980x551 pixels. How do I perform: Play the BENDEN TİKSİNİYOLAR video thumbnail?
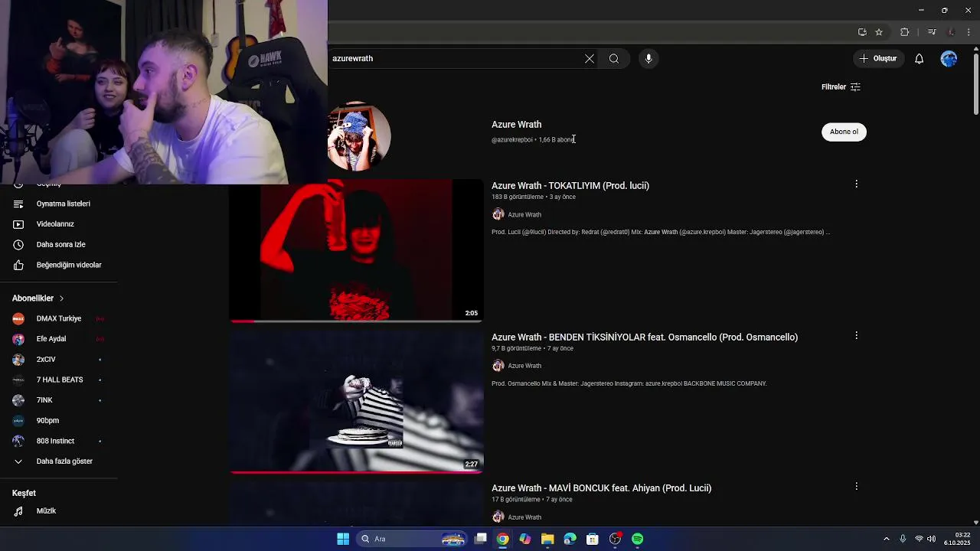(x=357, y=402)
